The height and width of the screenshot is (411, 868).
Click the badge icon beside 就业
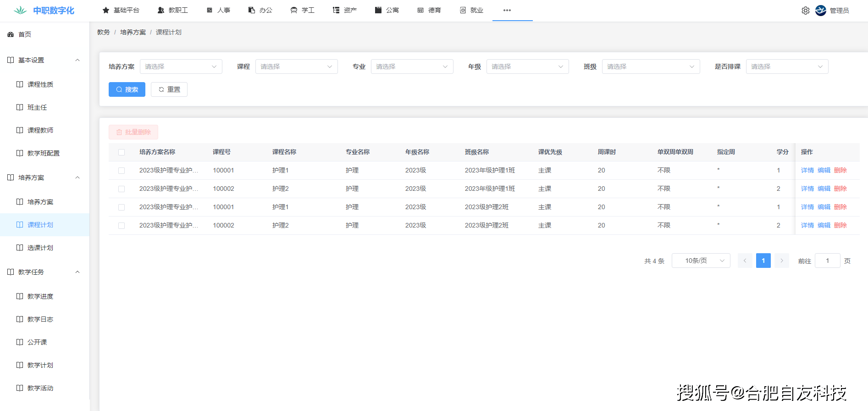[463, 10]
